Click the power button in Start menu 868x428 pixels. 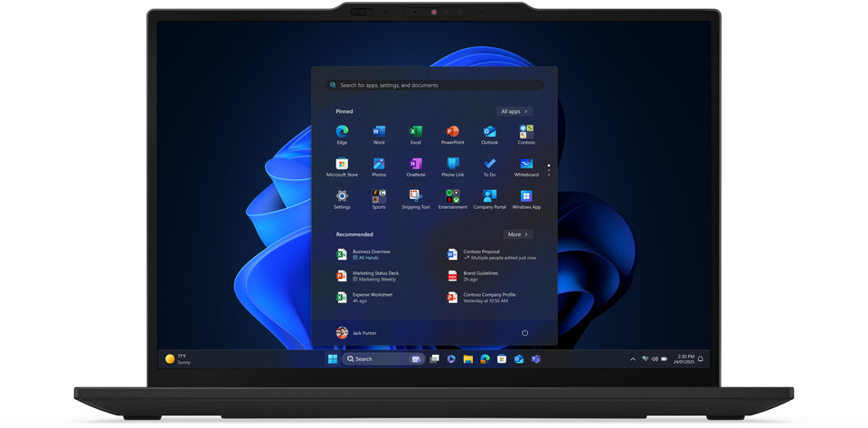pos(524,333)
